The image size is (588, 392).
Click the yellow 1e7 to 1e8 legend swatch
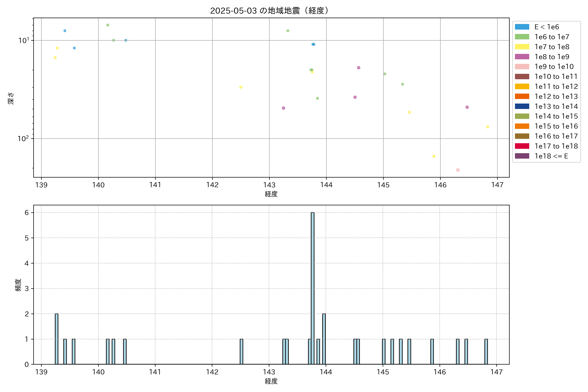(522, 47)
